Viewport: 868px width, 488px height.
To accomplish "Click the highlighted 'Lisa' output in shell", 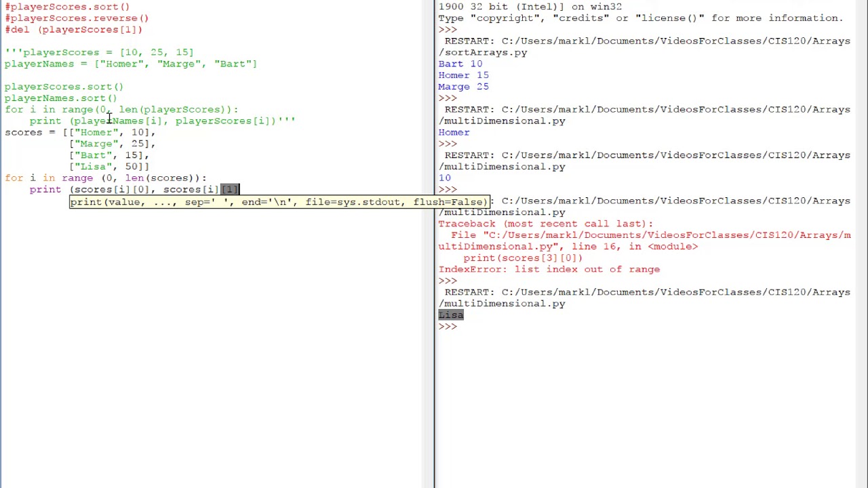I will 451,315.
